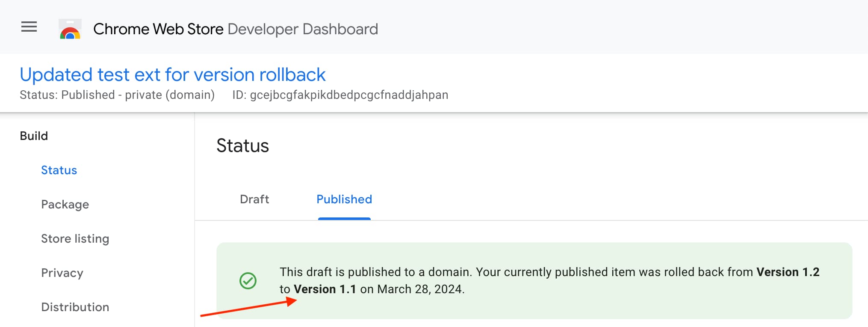Open the Package sidebar section
The width and height of the screenshot is (868, 327).
tap(65, 205)
